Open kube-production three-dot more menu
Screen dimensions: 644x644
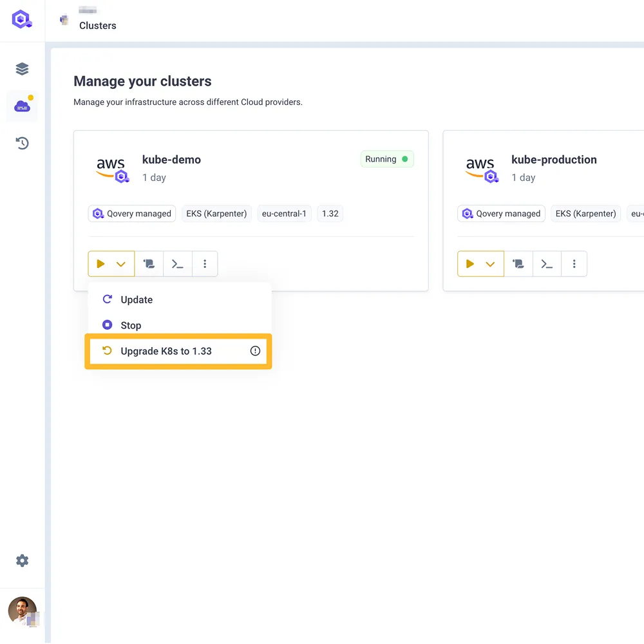pyautogui.click(x=574, y=263)
